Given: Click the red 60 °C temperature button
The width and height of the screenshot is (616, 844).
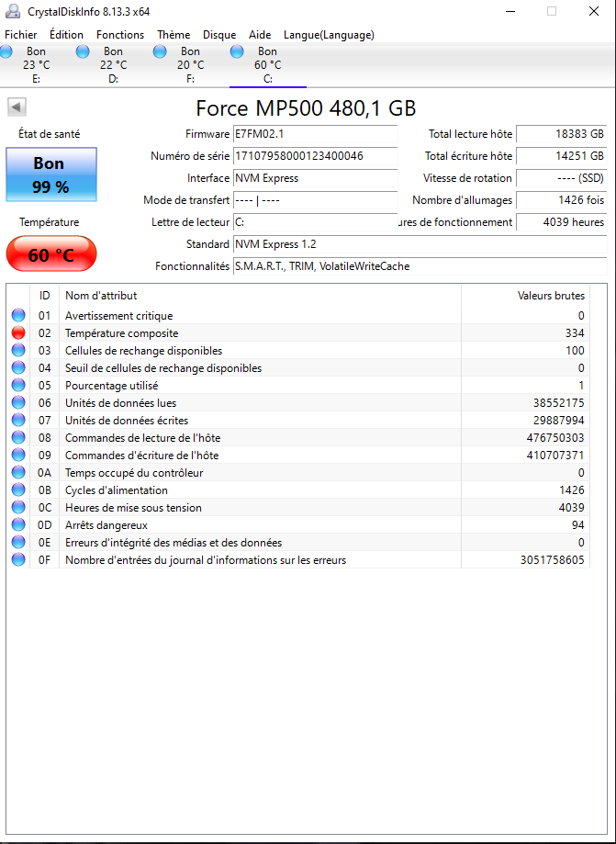Looking at the screenshot, I should point(51,254).
